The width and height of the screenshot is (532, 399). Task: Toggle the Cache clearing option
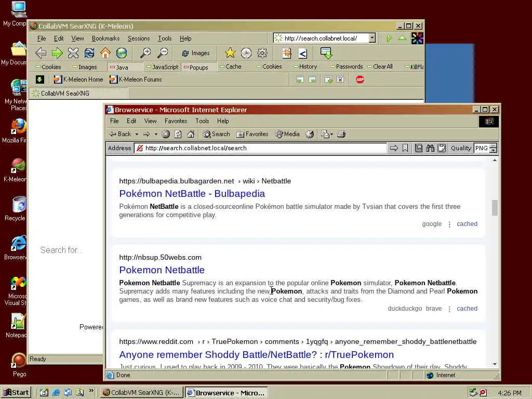(x=231, y=66)
